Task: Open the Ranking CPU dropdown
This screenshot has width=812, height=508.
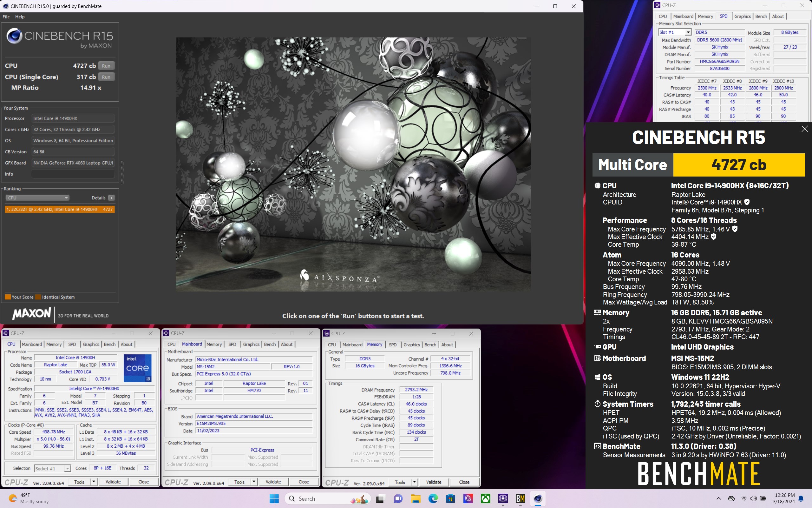Action: pos(37,197)
